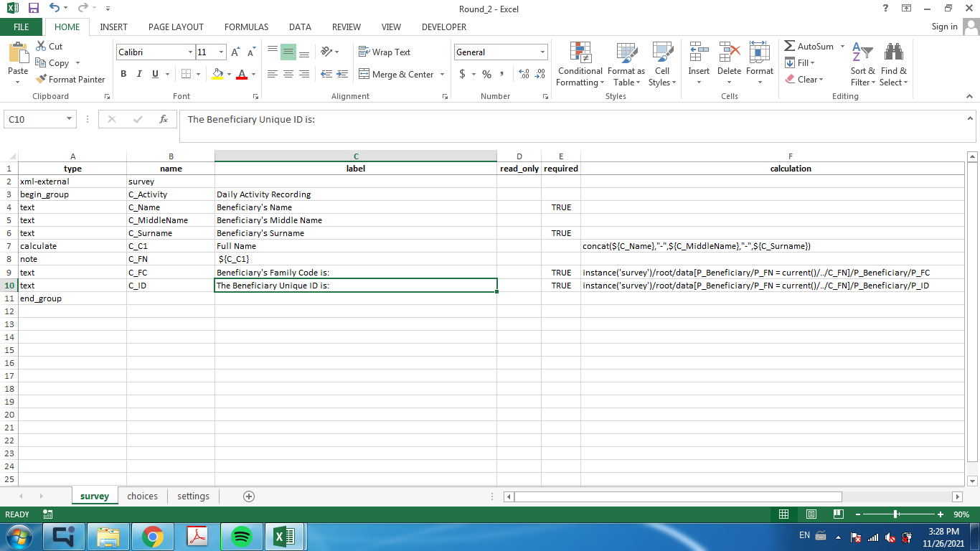Viewport: 980px width, 551px height.
Task: Select cell with concat calculation formula
Action: (x=696, y=246)
